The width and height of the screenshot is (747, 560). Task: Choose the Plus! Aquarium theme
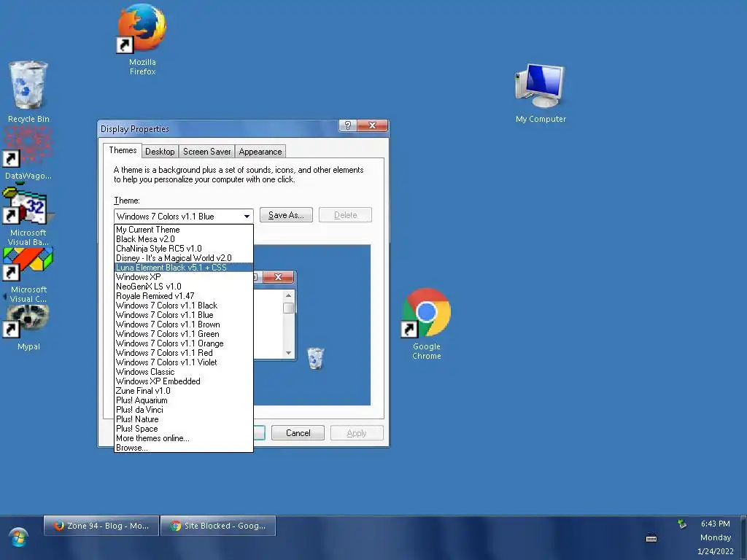(x=183, y=400)
